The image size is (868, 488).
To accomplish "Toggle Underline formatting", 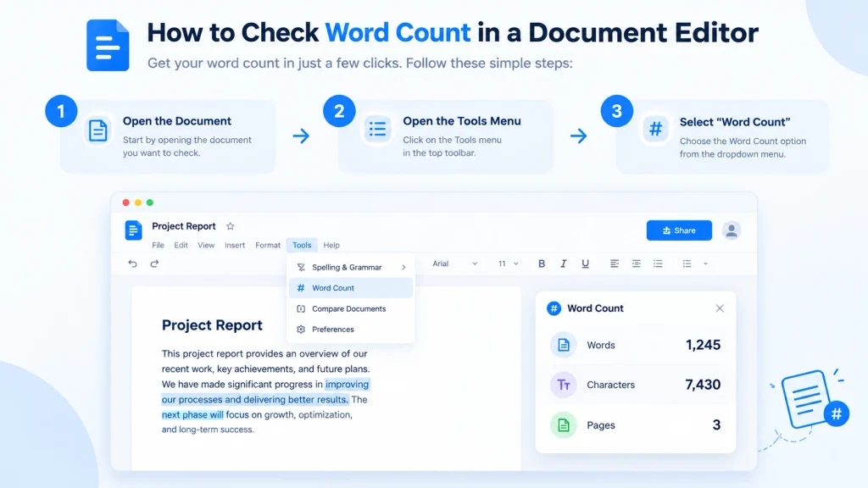I will 585,263.
